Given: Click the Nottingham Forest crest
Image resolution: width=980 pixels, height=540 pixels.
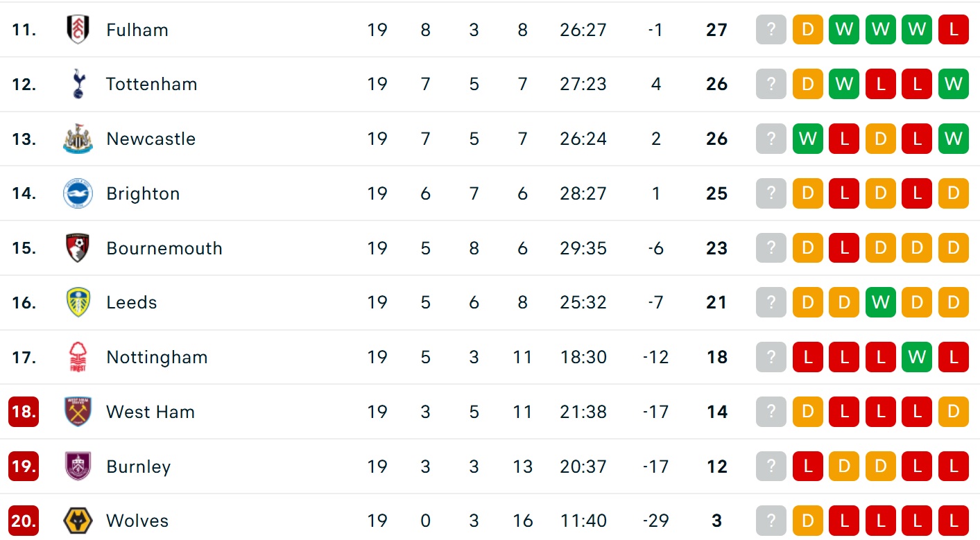Looking at the screenshot, I should tap(78, 357).
